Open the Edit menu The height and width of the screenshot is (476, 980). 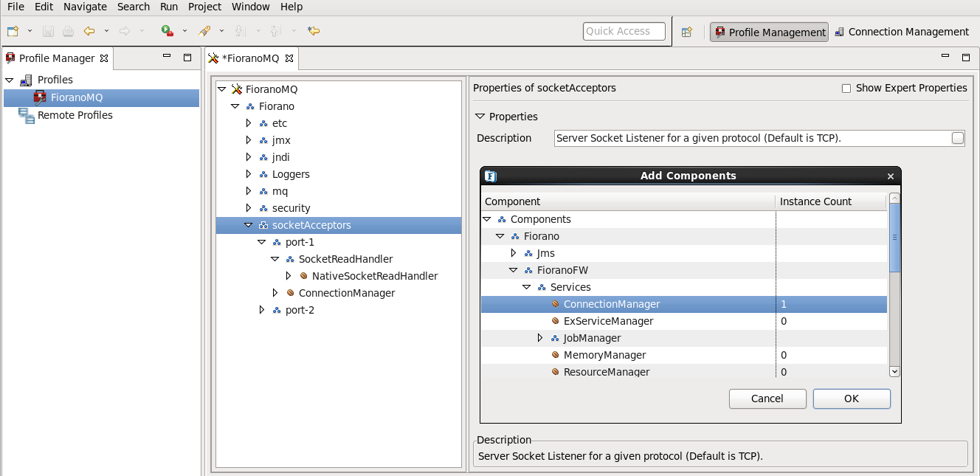tap(44, 7)
